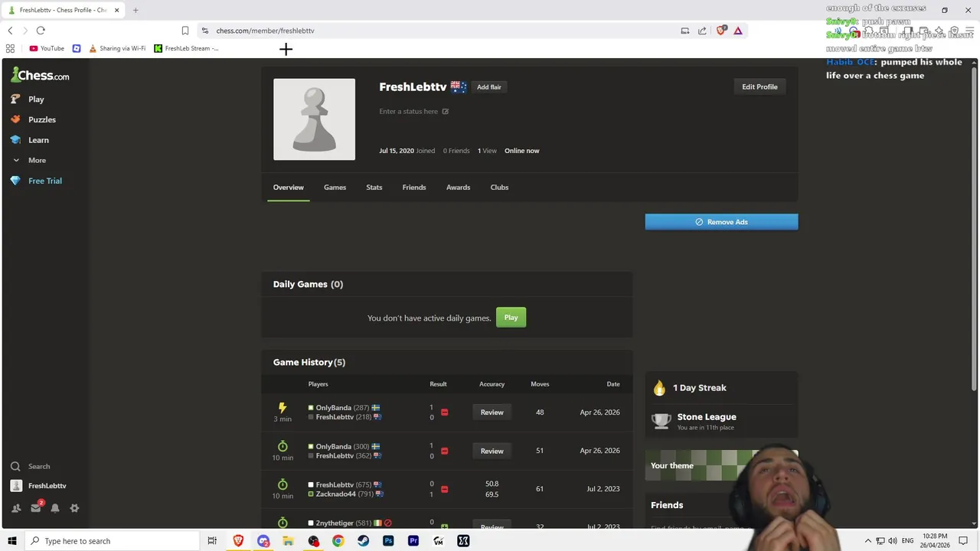Open the friends icon in sidebar footer
The width and height of the screenshot is (980, 551).
16,508
